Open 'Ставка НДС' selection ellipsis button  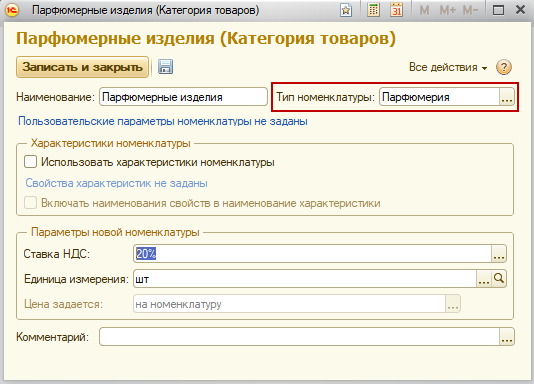(x=499, y=254)
